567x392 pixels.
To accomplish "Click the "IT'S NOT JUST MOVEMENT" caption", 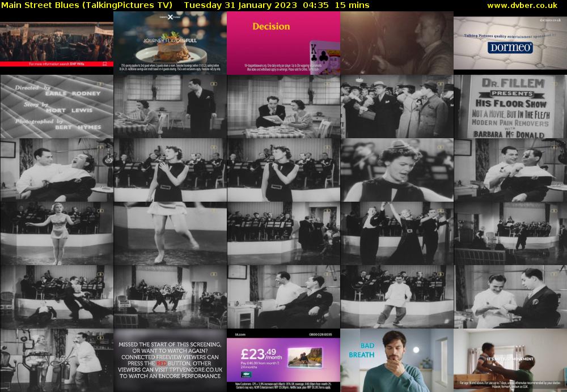I will (x=510, y=359).
